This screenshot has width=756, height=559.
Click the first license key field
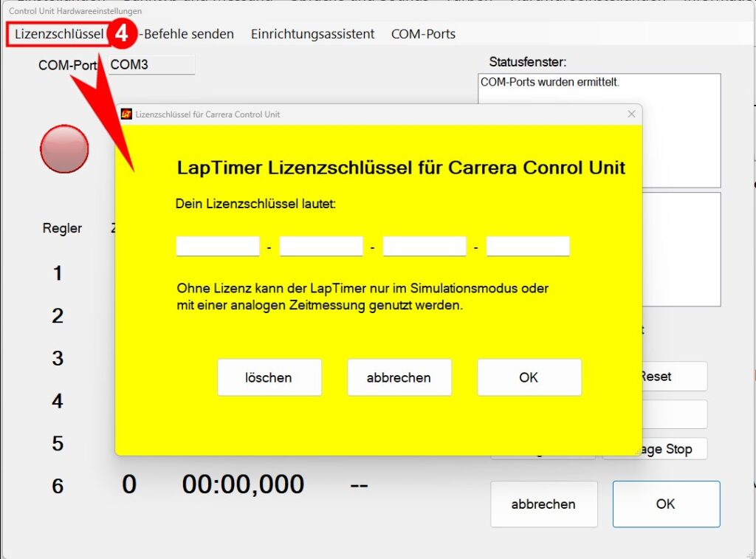tap(218, 247)
